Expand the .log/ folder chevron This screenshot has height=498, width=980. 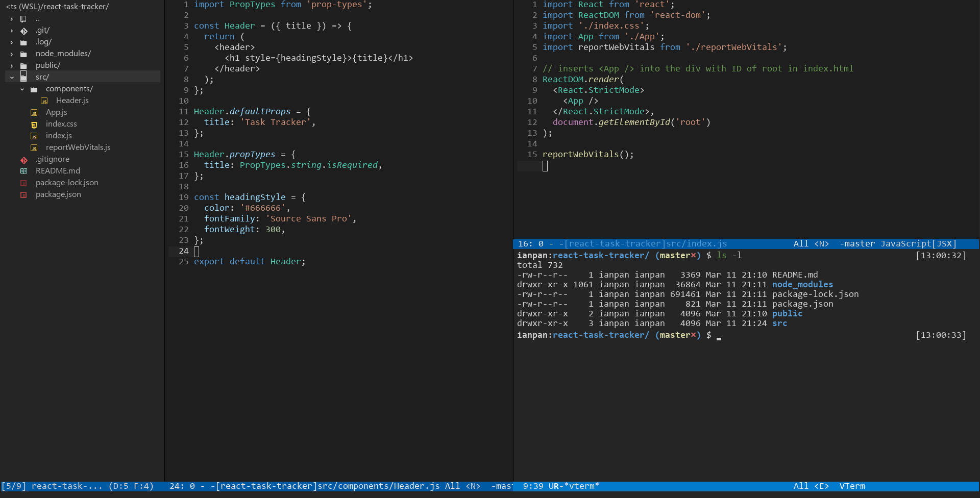click(x=12, y=42)
